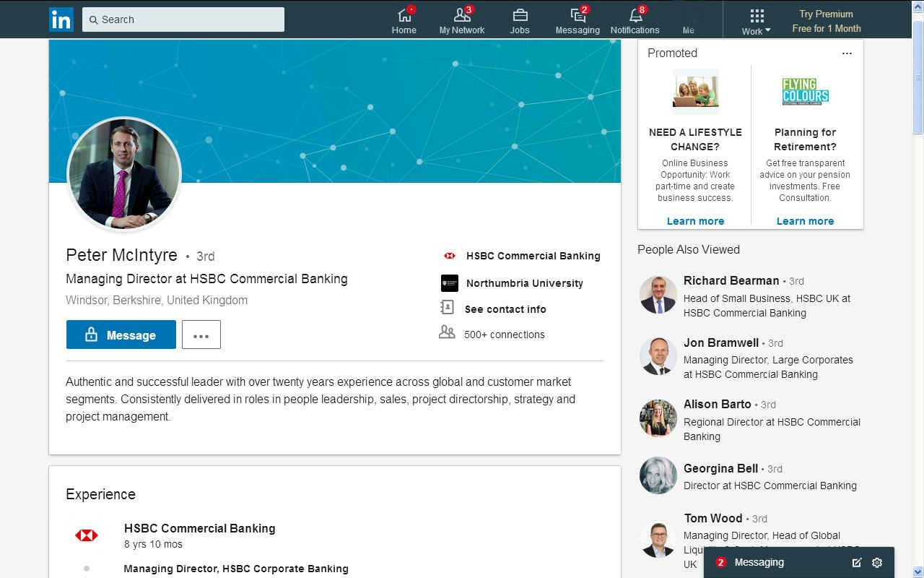This screenshot has width=924, height=578.
Task: Click Richard Bearman's avatar photo
Action: [658, 295]
